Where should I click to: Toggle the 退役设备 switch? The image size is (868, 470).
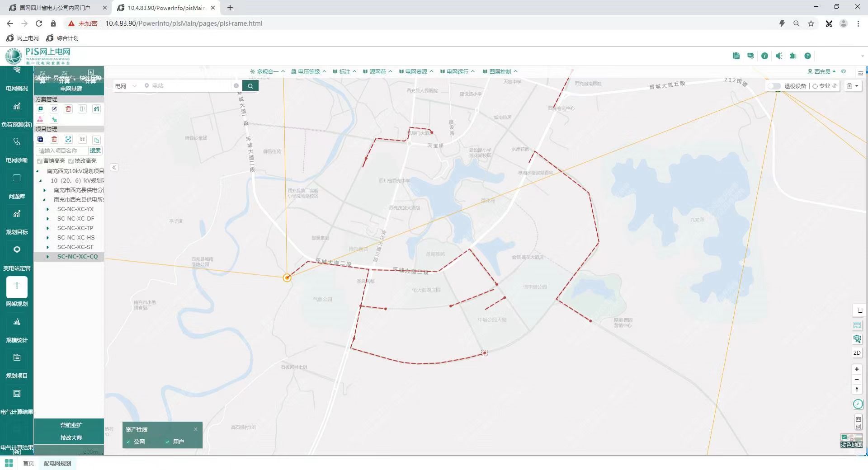tap(774, 86)
